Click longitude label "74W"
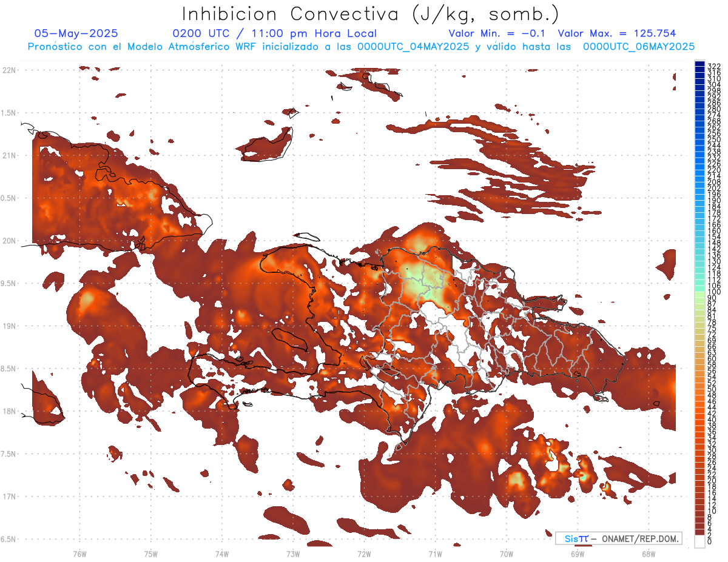Image resolution: width=728 pixels, height=562 pixels. click(221, 554)
